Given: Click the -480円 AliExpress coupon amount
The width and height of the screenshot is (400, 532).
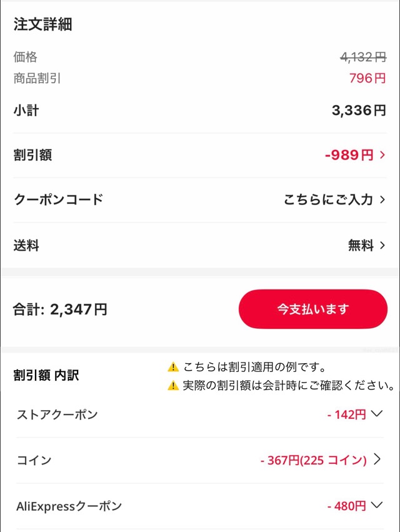Looking at the screenshot, I should pyautogui.click(x=346, y=506).
